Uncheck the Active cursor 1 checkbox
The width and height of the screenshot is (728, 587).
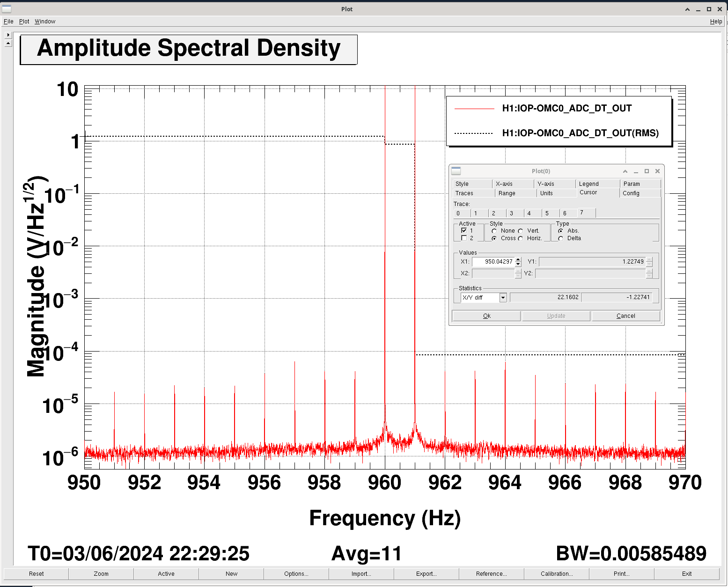(x=464, y=231)
